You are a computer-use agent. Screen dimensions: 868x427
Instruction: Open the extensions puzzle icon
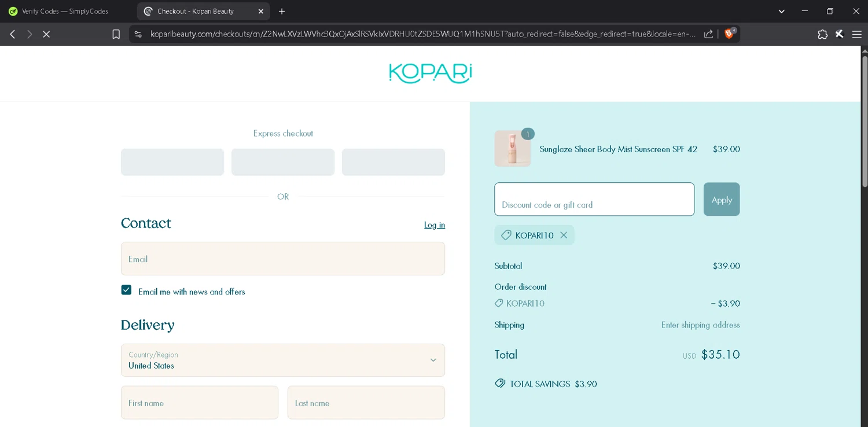pos(822,34)
